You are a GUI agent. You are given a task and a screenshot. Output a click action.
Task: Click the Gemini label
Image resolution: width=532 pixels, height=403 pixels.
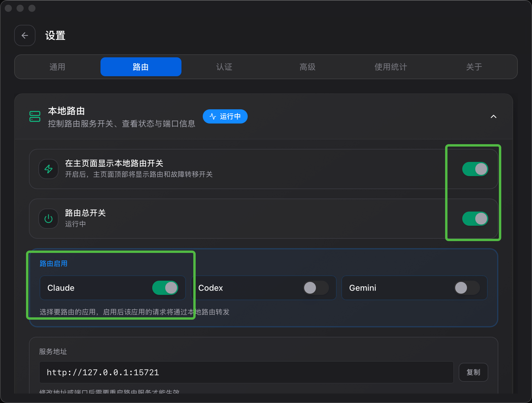point(363,288)
